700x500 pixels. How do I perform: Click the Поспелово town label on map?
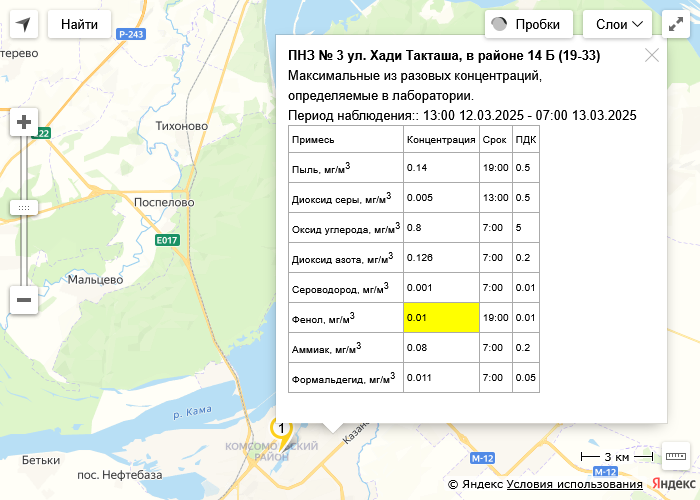[x=163, y=201]
